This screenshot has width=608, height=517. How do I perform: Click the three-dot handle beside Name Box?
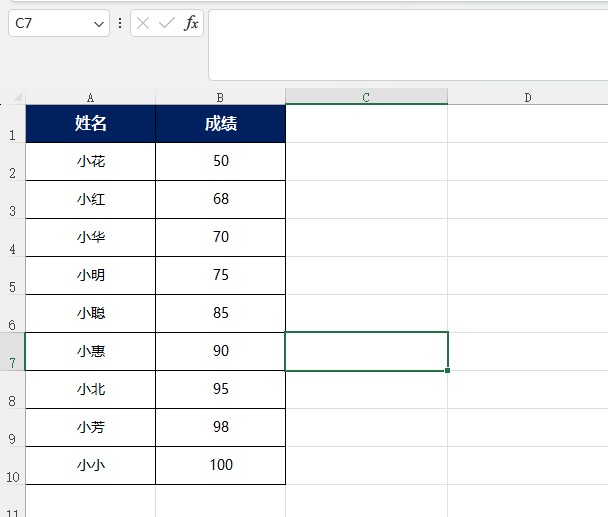pyautogui.click(x=120, y=23)
